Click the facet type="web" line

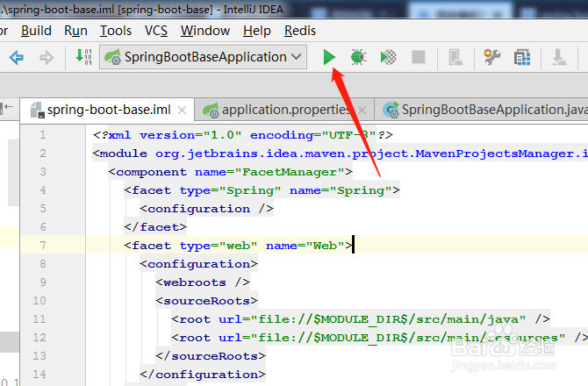pos(239,246)
